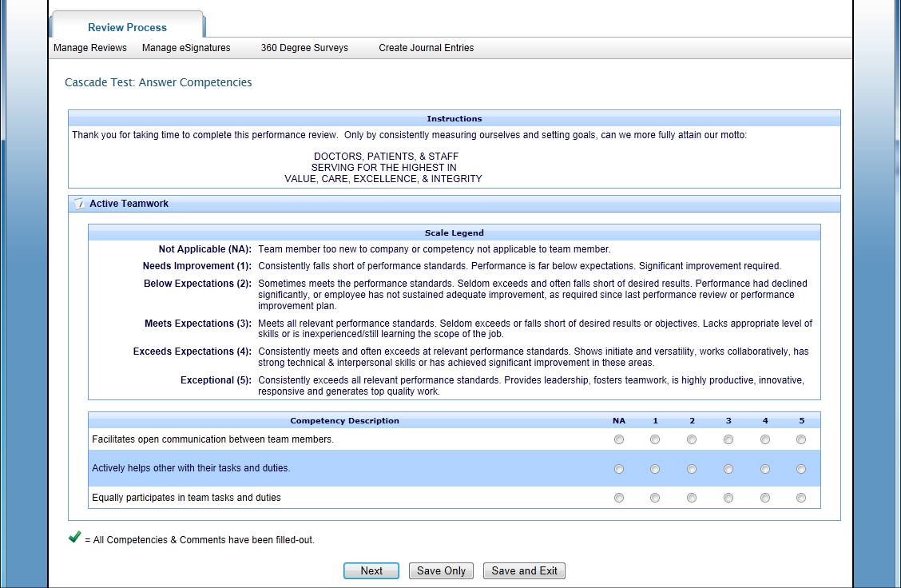
Task: Select Create Journal Entries menu item
Action: [x=426, y=48]
